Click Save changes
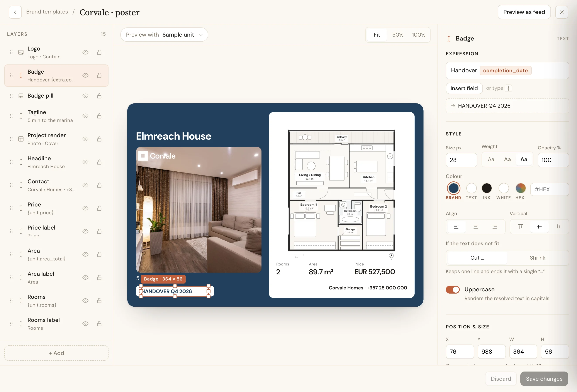The image size is (577, 392). 544,378
